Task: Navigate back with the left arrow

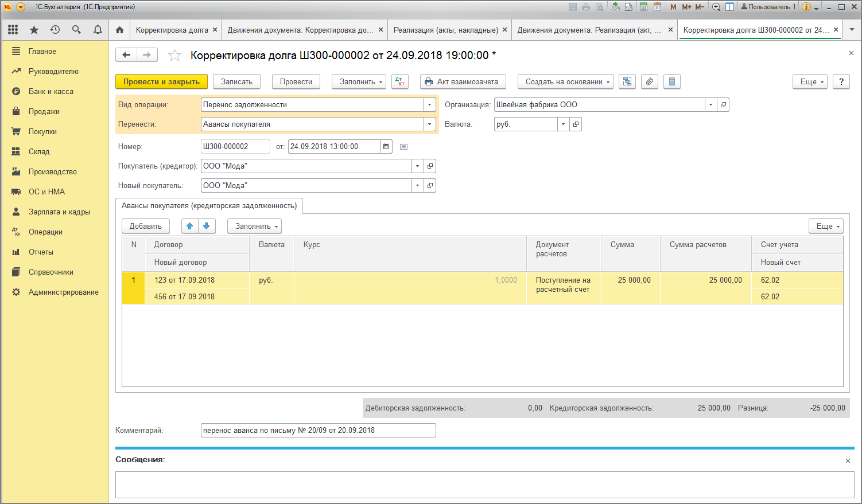Action: click(x=126, y=55)
